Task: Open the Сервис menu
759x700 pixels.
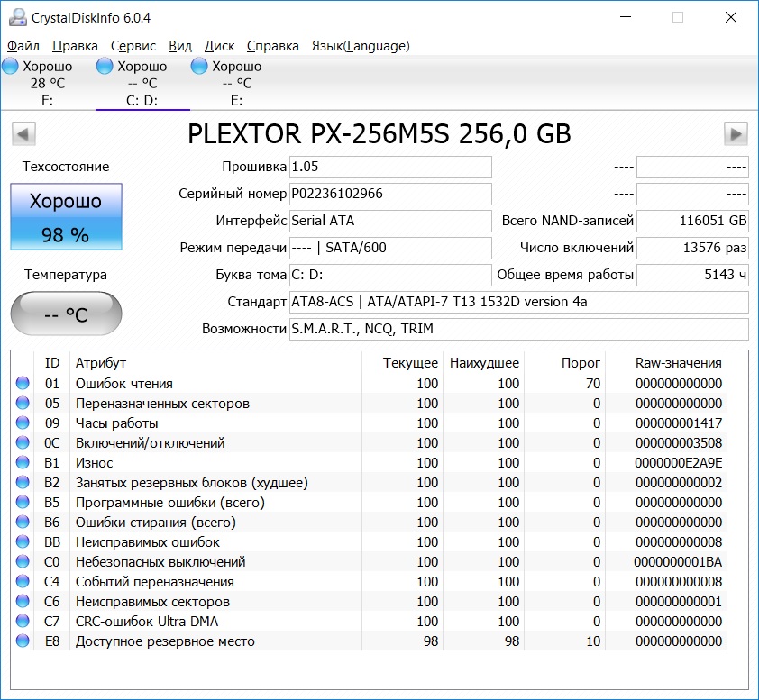Action: (x=133, y=46)
